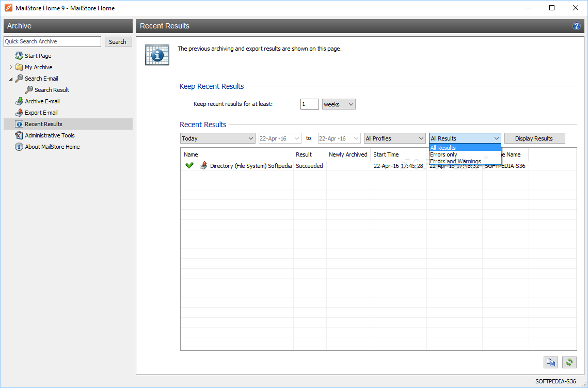The height and width of the screenshot is (388, 588).
Task: Select All Results in dropdown list
Action: 465,148
